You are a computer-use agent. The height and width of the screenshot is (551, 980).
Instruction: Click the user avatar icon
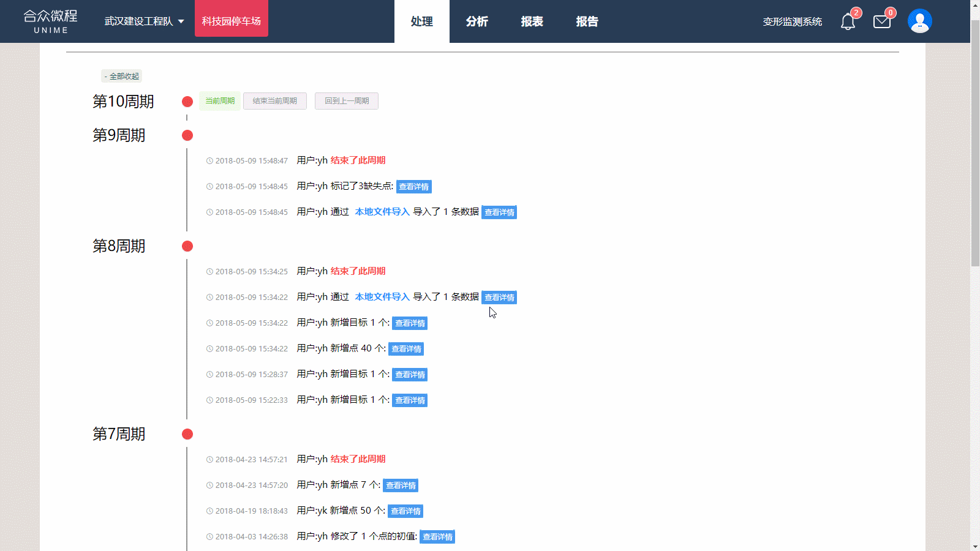(x=919, y=21)
